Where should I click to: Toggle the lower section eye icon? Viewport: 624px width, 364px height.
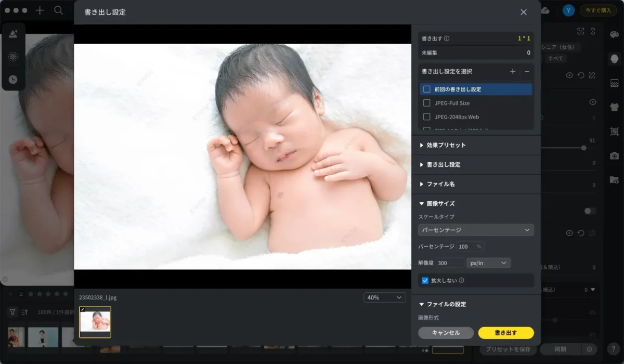click(569, 233)
